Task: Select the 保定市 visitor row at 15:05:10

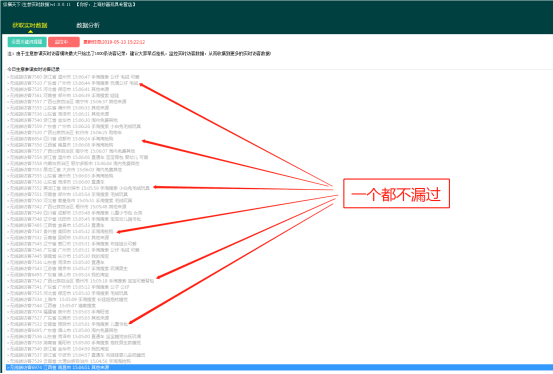Action: coord(68,293)
